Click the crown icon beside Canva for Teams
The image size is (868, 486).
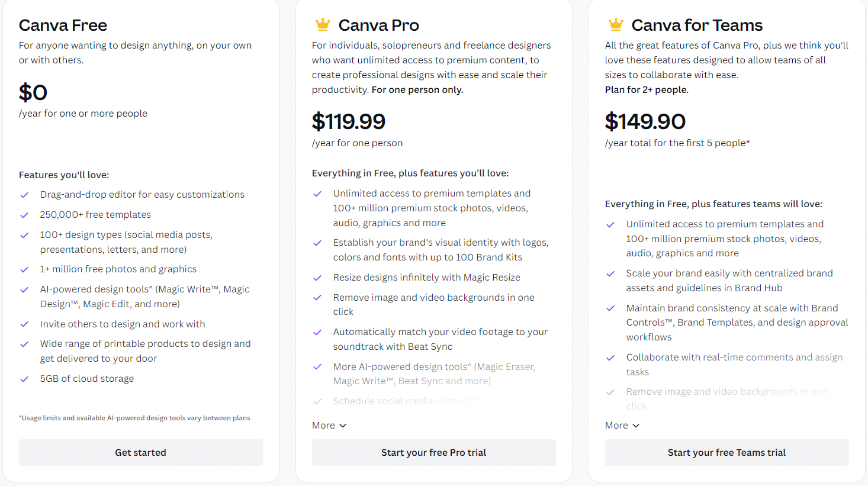point(616,25)
